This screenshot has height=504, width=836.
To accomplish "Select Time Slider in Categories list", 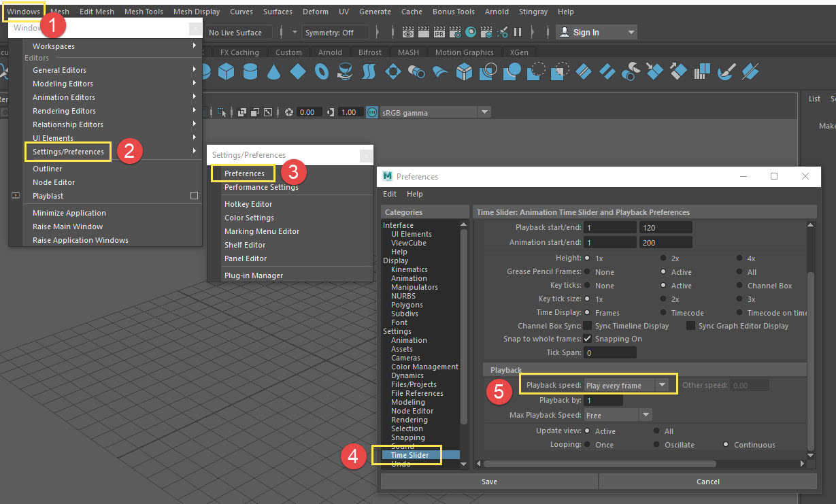I will [409, 455].
